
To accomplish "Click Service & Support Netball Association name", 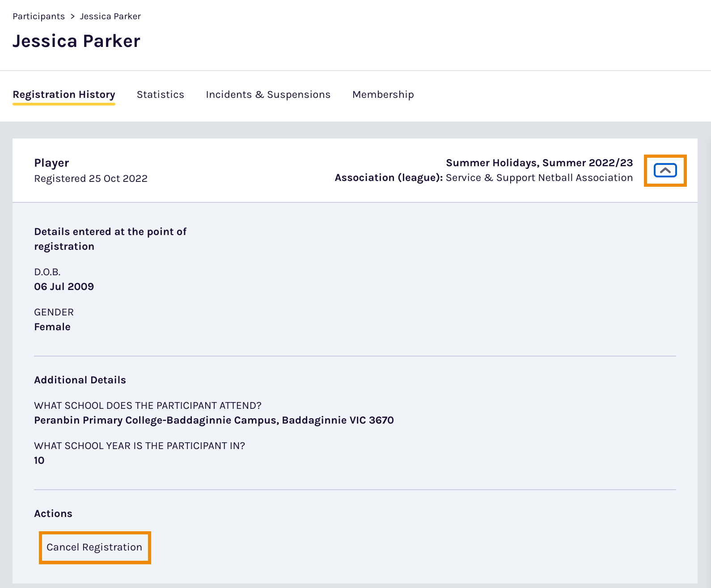I will [x=539, y=178].
